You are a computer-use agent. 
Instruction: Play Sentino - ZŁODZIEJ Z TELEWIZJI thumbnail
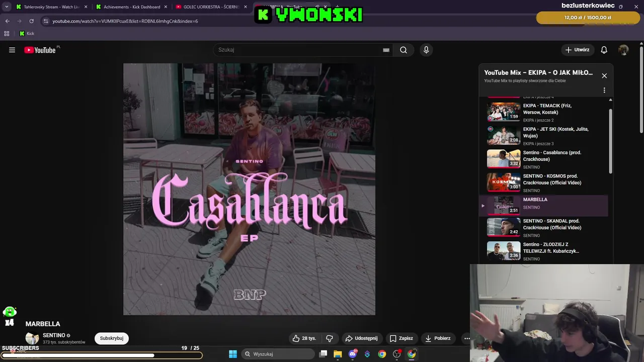tap(504, 251)
